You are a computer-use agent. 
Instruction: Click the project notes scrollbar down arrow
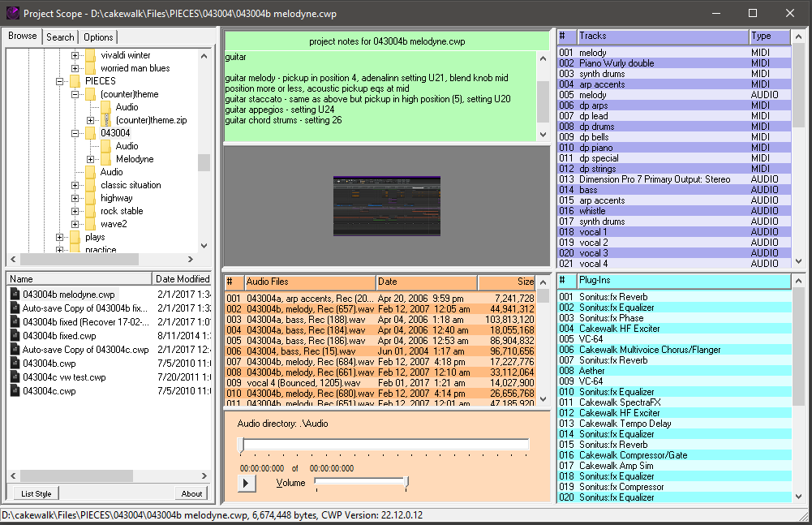(x=543, y=134)
